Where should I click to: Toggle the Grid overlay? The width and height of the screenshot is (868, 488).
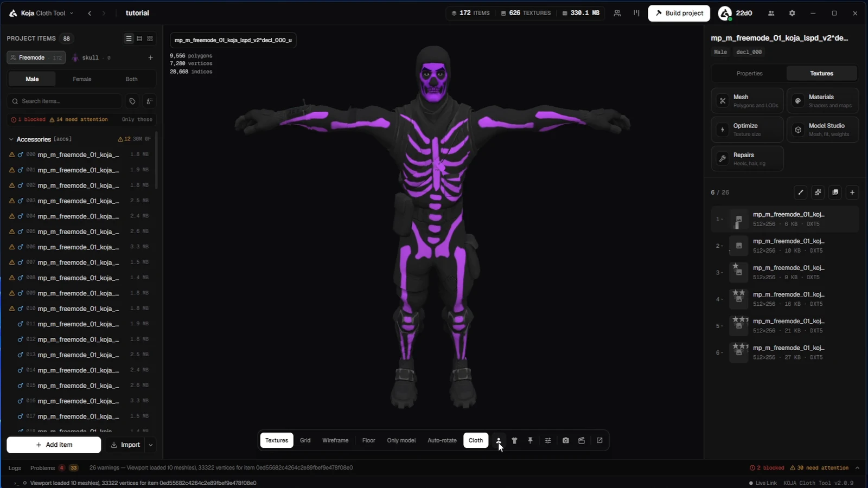click(305, 440)
